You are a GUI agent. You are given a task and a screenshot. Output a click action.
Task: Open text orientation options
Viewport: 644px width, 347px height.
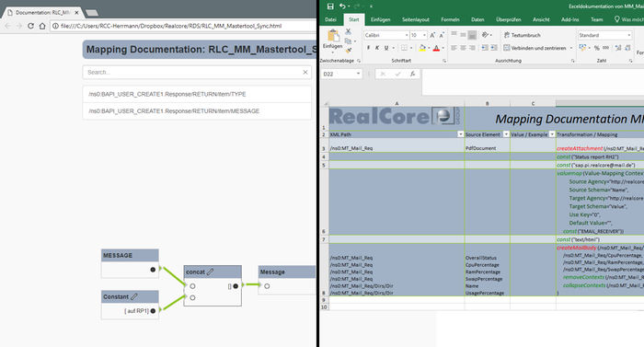[x=486, y=35]
